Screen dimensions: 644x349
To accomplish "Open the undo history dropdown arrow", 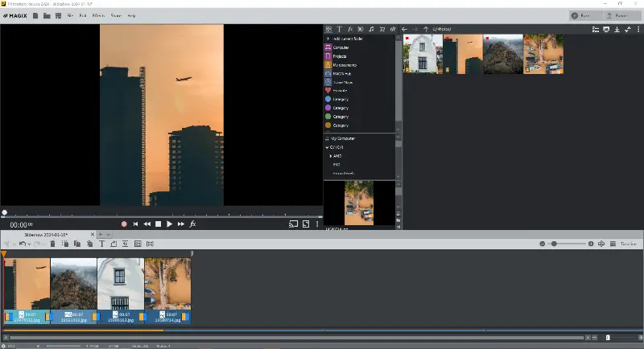I will (x=29, y=244).
